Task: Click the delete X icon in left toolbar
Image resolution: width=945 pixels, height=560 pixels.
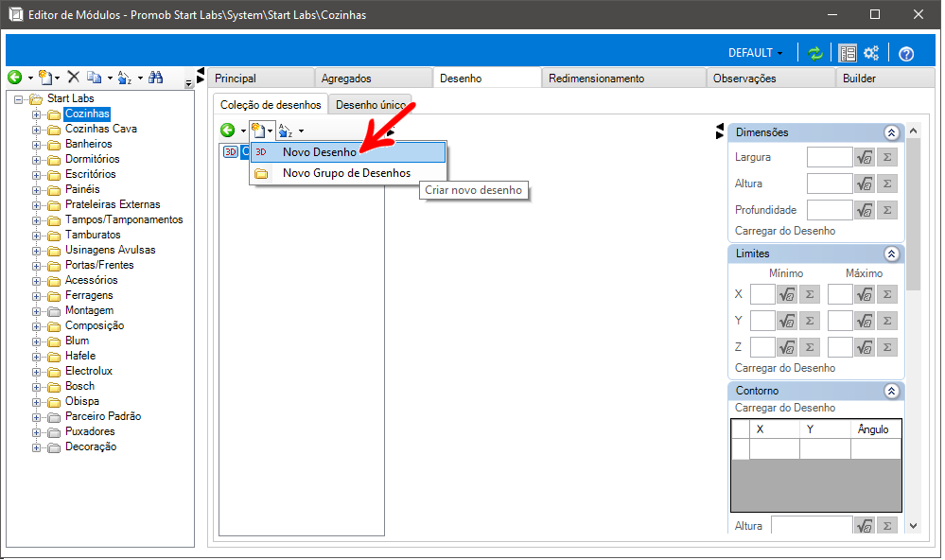Action: (74, 77)
